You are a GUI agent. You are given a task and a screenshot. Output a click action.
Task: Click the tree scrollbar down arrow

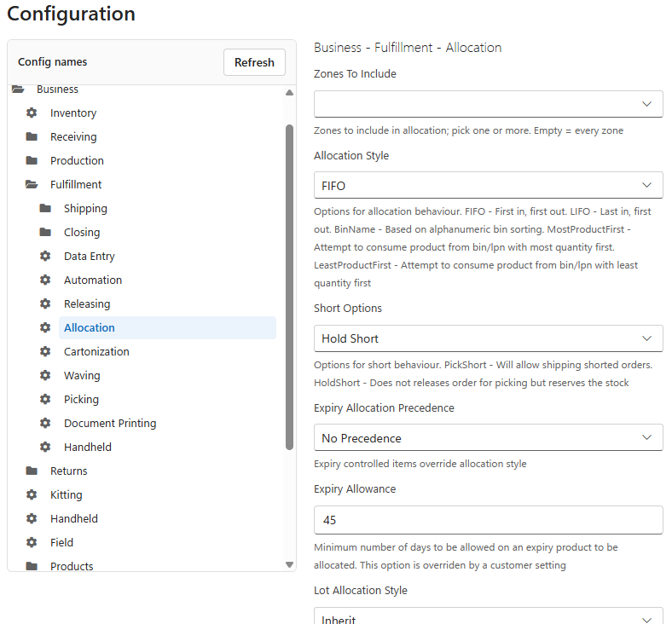coord(289,564)
